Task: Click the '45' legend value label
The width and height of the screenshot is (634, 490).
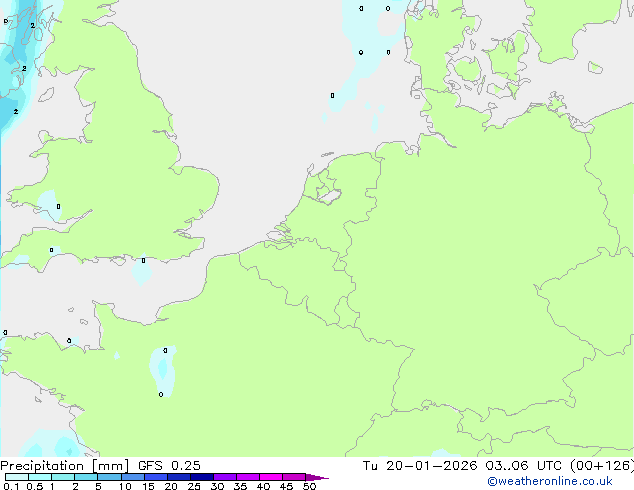Action: (x=286, y=486)
